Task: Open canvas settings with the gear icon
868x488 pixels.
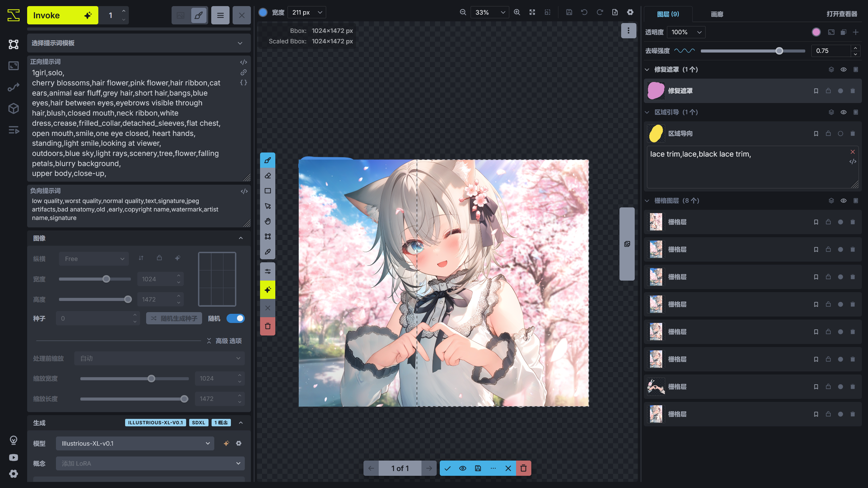Action: click(630, 12)
